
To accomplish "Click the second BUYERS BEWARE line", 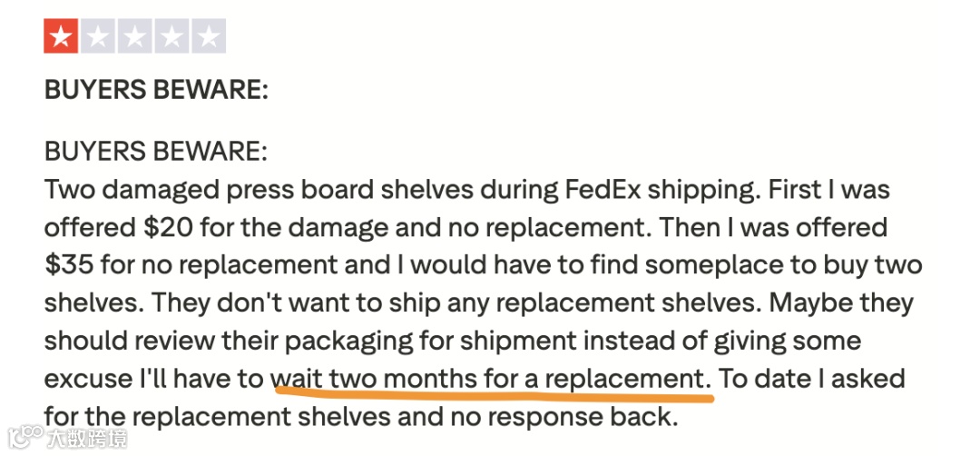I will [156, 153].
